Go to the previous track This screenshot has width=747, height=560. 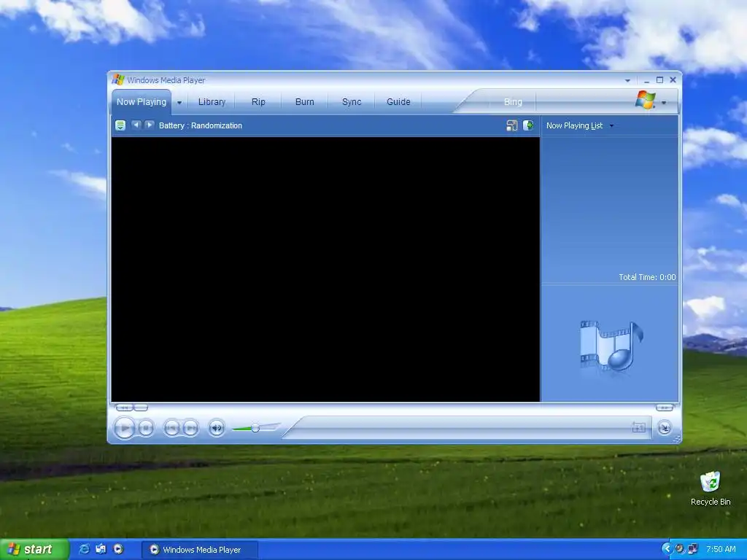pos(171,428)
